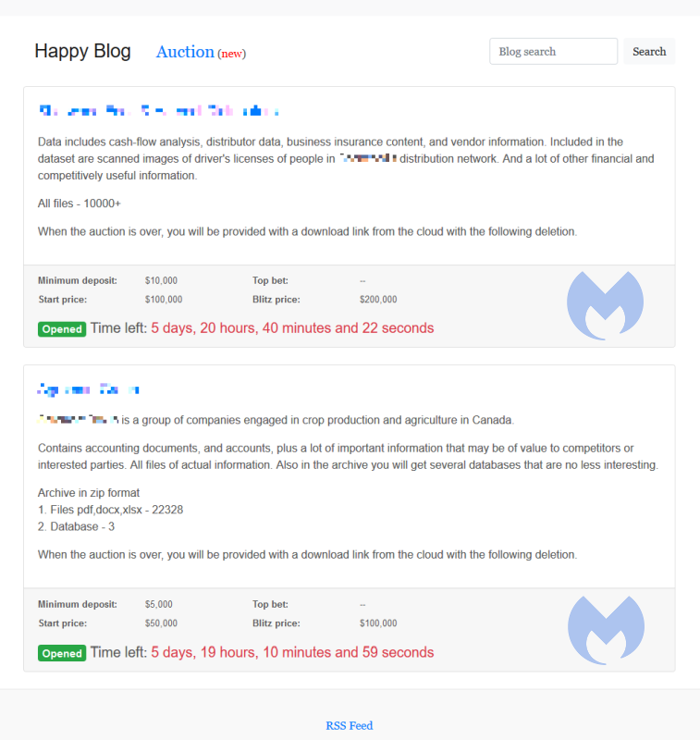Open the RSS Feed link
The width and height of the screenshot is (700, 740).
(349, 725)
